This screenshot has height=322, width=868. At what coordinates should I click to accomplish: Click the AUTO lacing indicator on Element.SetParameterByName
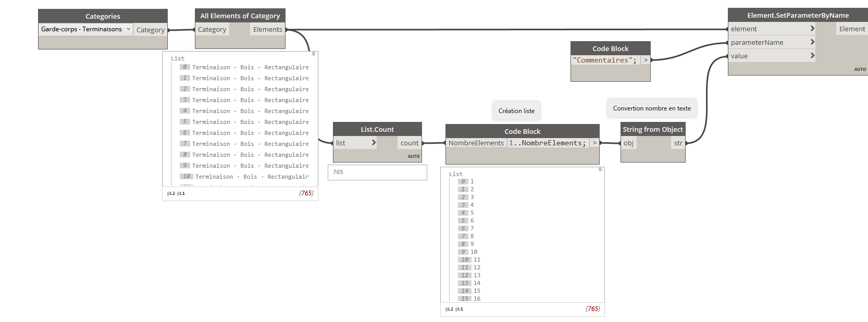pyautogui.click(x=860, y=69)
